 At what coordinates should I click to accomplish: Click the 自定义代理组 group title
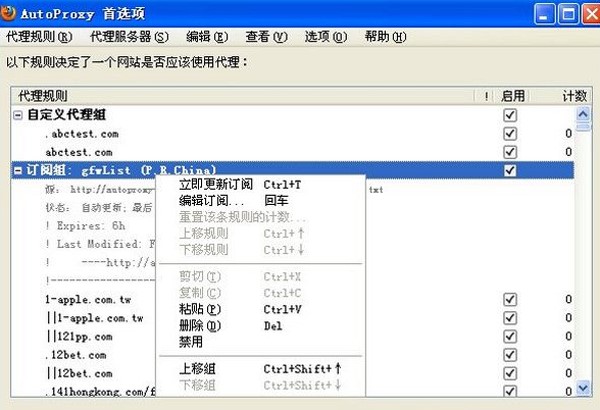point(67,114)
